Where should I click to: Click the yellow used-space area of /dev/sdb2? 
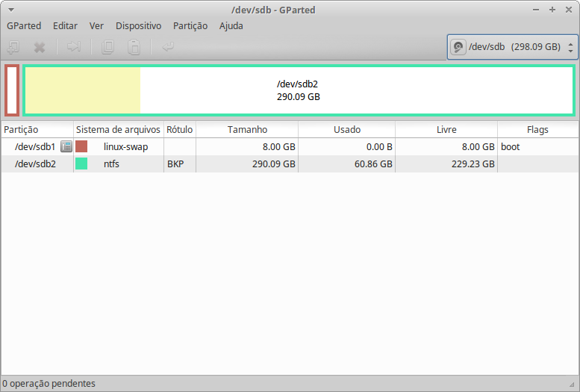83,90
